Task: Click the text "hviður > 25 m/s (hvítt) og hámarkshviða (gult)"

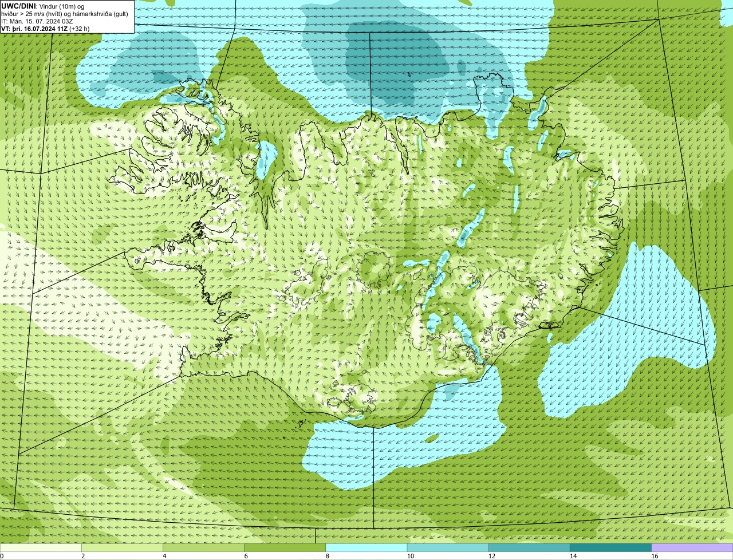Action: 65,13
